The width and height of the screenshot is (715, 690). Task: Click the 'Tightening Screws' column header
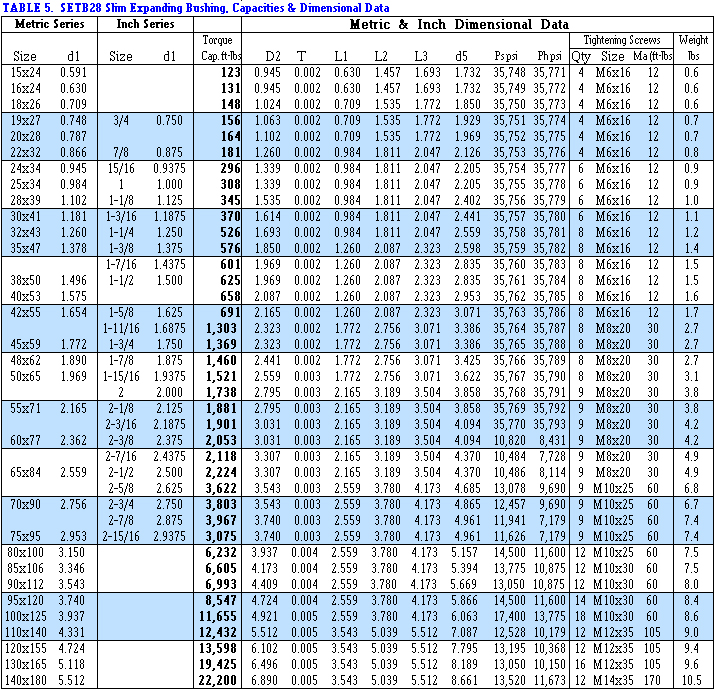point(622,40)
